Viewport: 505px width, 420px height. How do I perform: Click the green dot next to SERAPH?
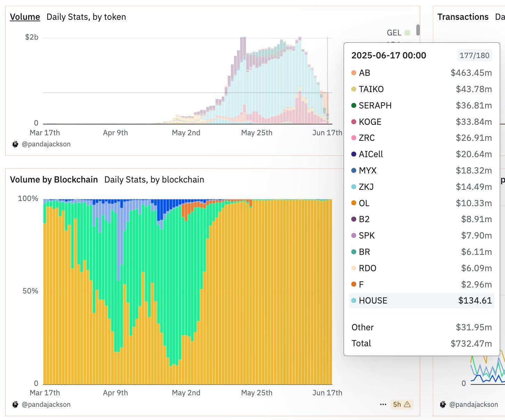coord(354,105)
